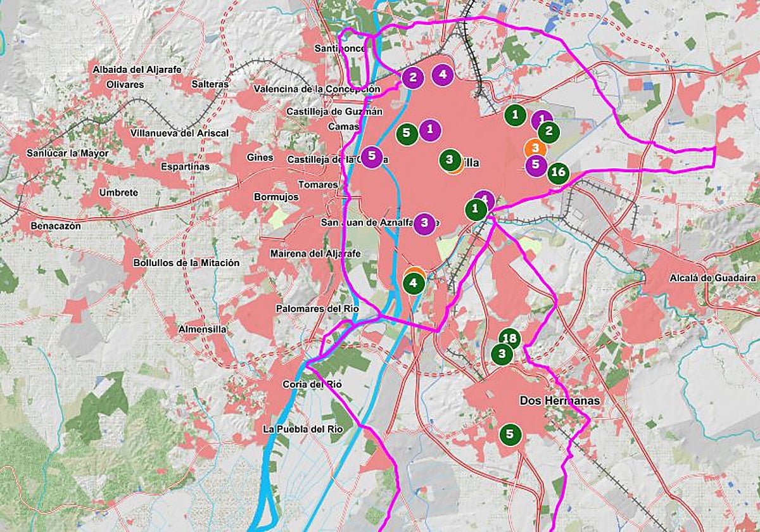
Task: Select the Sanlúcar la Mayor label
Action: (67, 153)
